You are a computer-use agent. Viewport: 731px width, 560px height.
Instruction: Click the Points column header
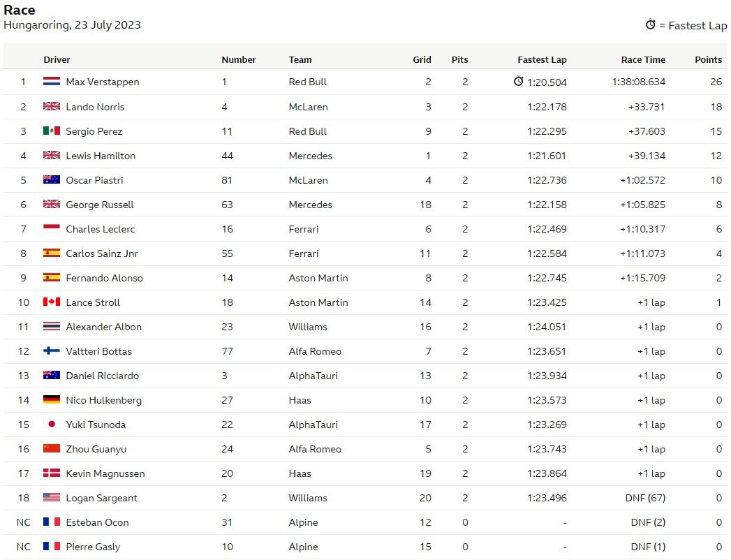(708, 59)
